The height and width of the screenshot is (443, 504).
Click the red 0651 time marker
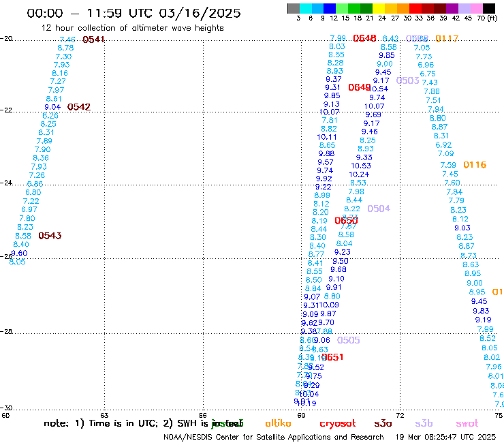coord(332,357)
